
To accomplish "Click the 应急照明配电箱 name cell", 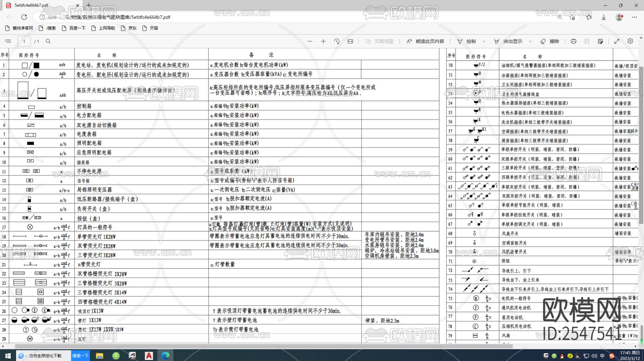I will pyautogui.click(x=141, y=153).
